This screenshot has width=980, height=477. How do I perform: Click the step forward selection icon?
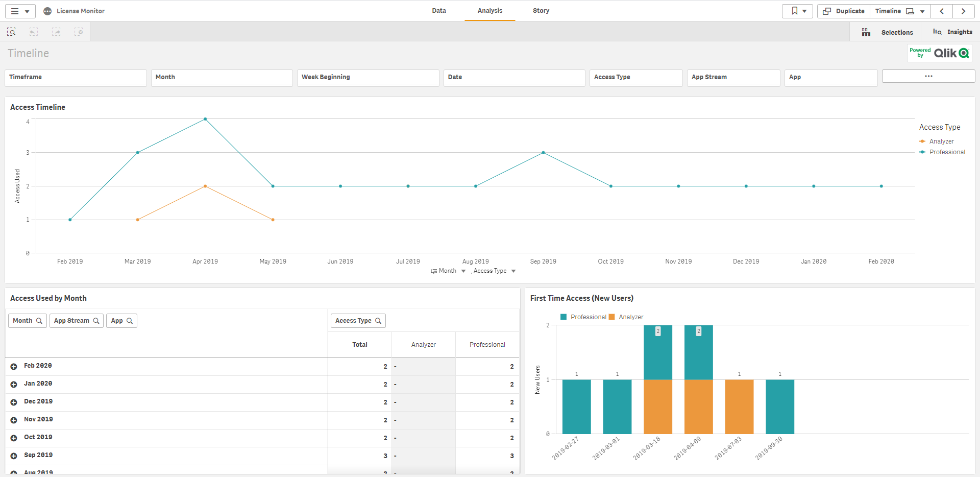coord(56,32)
